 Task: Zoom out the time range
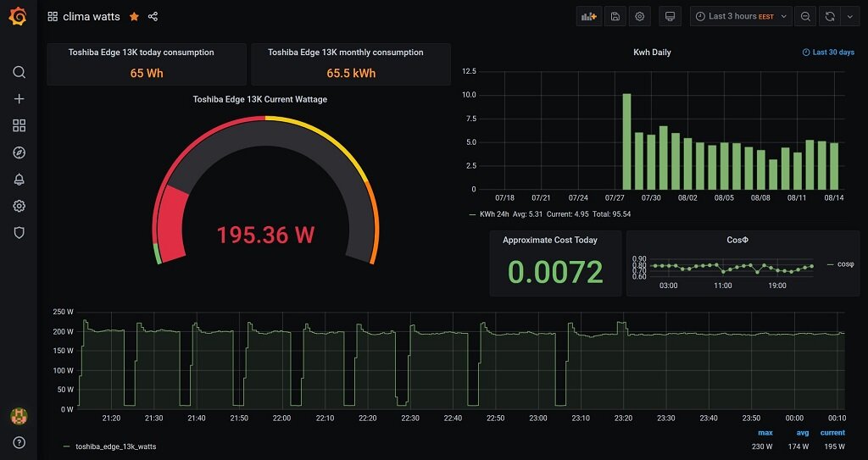[805, 17]
